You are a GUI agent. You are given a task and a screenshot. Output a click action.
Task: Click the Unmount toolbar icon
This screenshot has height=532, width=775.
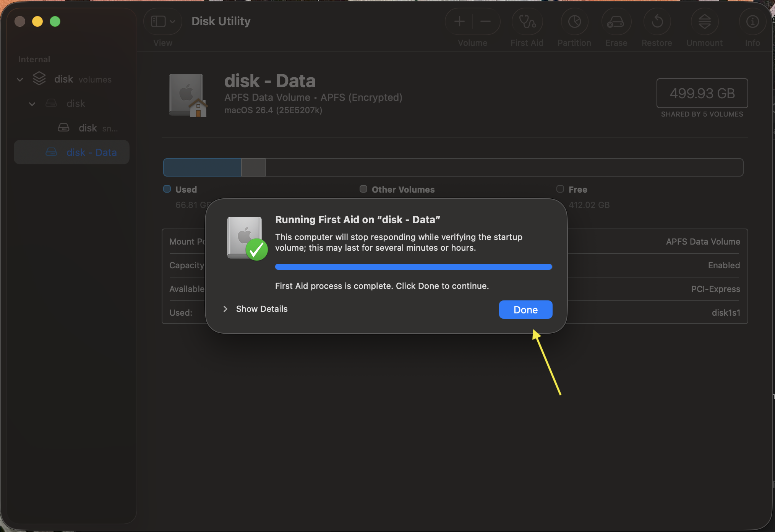pyautogui.click(x=704, y=22)
